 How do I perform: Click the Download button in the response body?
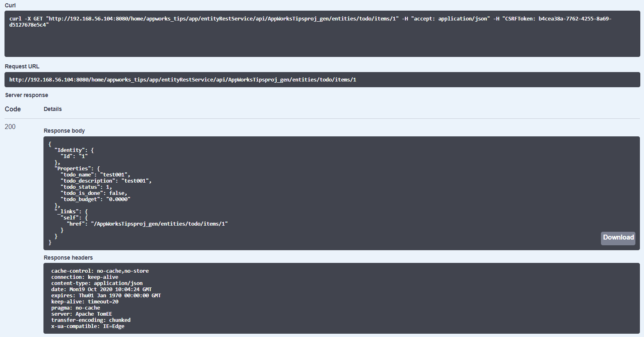[x=618, y=238]
